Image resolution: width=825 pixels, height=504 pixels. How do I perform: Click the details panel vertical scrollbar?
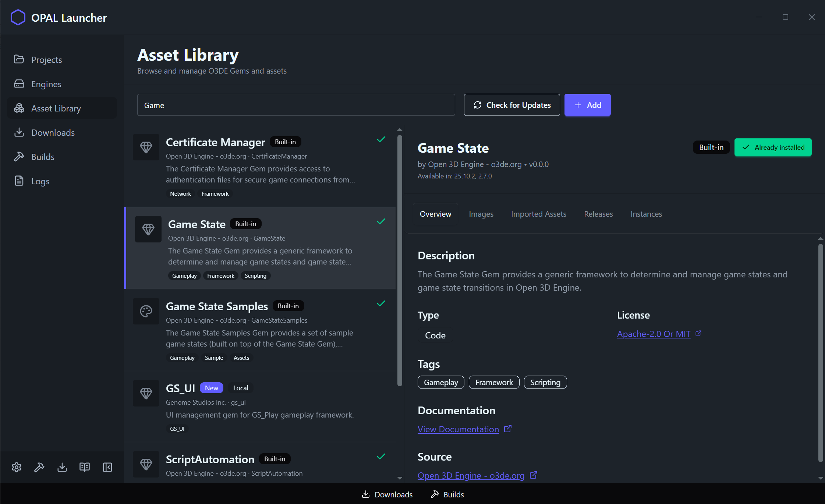click(x=821, y=352)
